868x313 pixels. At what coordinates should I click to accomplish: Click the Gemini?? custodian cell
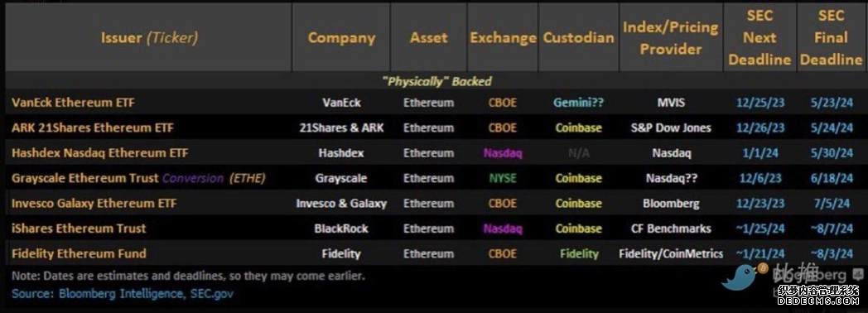tap(578, 103)
